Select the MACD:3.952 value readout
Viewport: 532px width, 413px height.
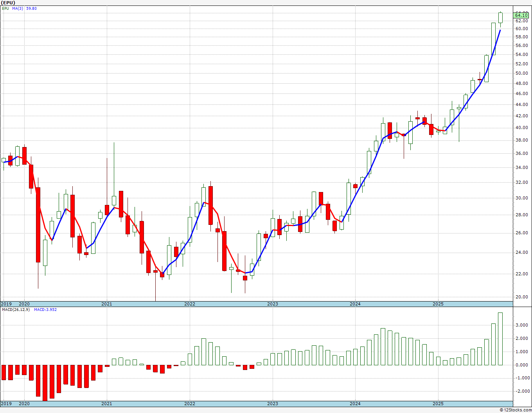(x=45, y=310)
